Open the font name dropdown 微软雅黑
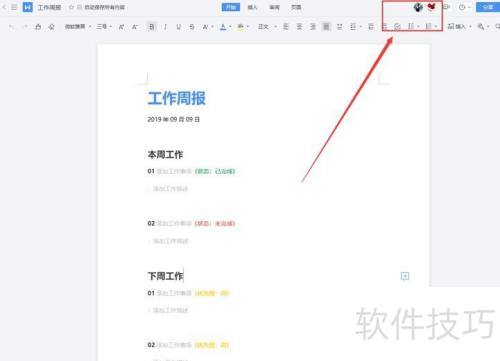This screenshot has width=500, height=361. pyautogui.click(x=78, y=27)
